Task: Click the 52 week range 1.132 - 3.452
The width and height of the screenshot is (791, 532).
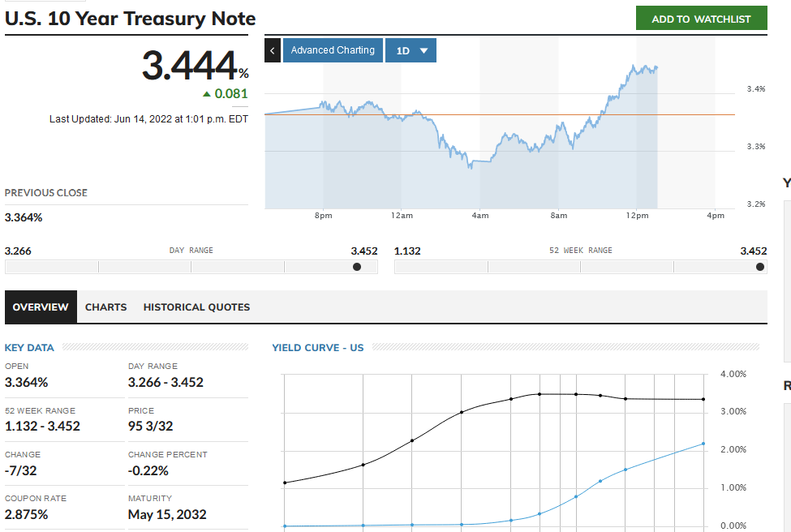Action: 42,426
